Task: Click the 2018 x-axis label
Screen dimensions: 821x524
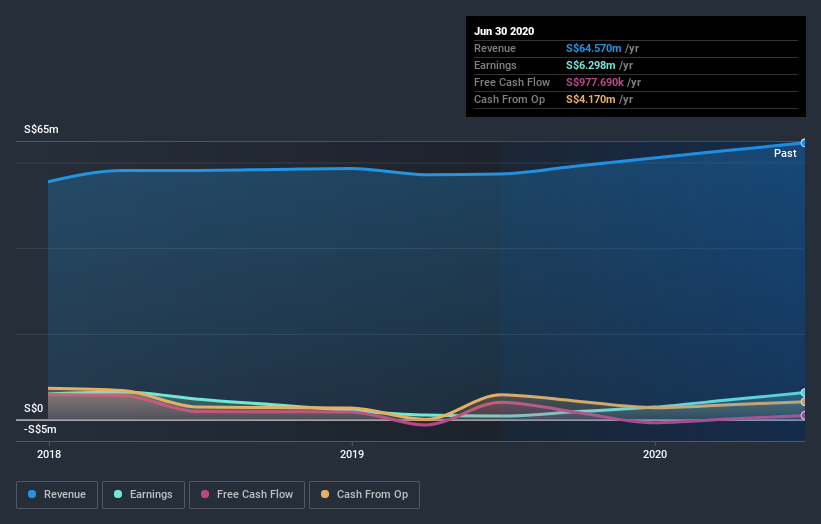Action: tap(49, 454)
